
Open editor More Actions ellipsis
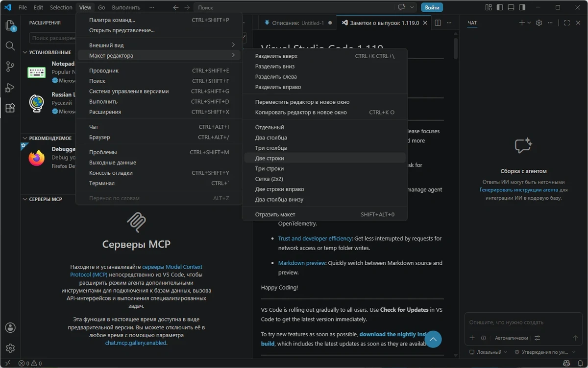[449, 23]
